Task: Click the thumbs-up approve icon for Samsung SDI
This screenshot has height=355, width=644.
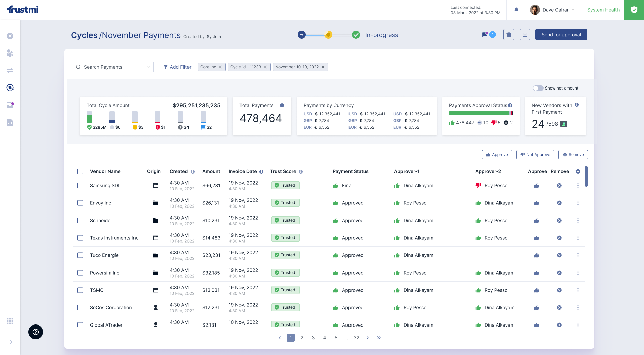Action: 537,186
